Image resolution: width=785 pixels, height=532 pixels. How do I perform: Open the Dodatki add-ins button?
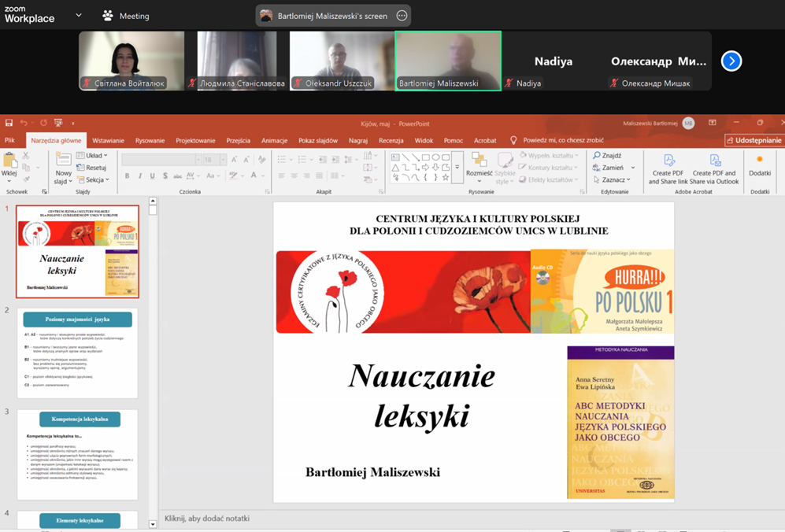pyautogui.click(x=760, y=165)
